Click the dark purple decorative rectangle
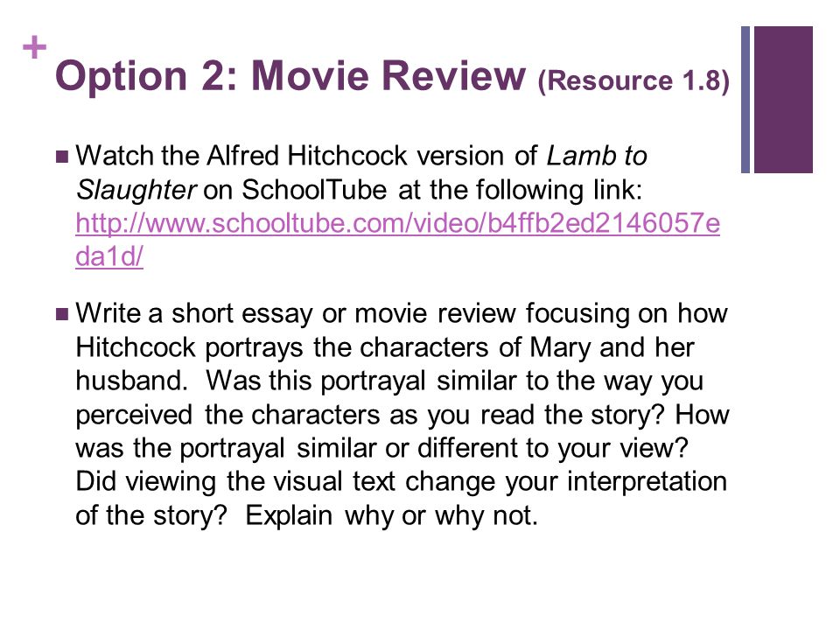This screenshot has width=840, height=630. [783, 100]
